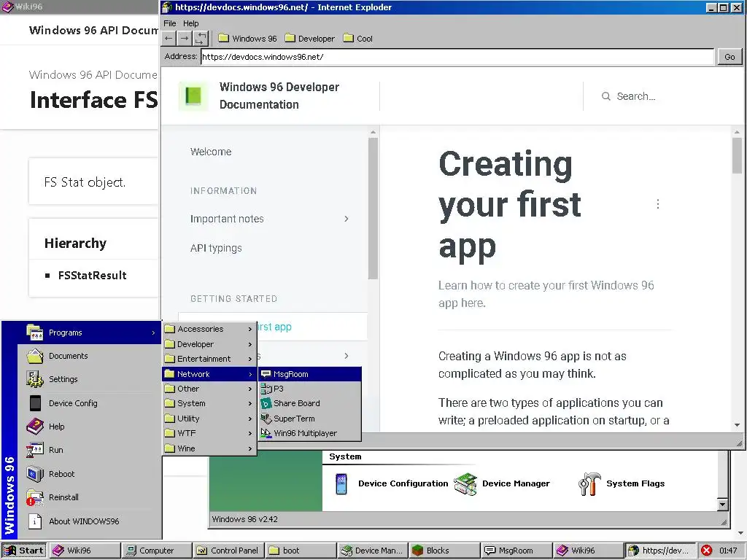This screenshot has height=560, width=747.
Task: Open the Developer bookmark folder
Action: coord(309,39)
